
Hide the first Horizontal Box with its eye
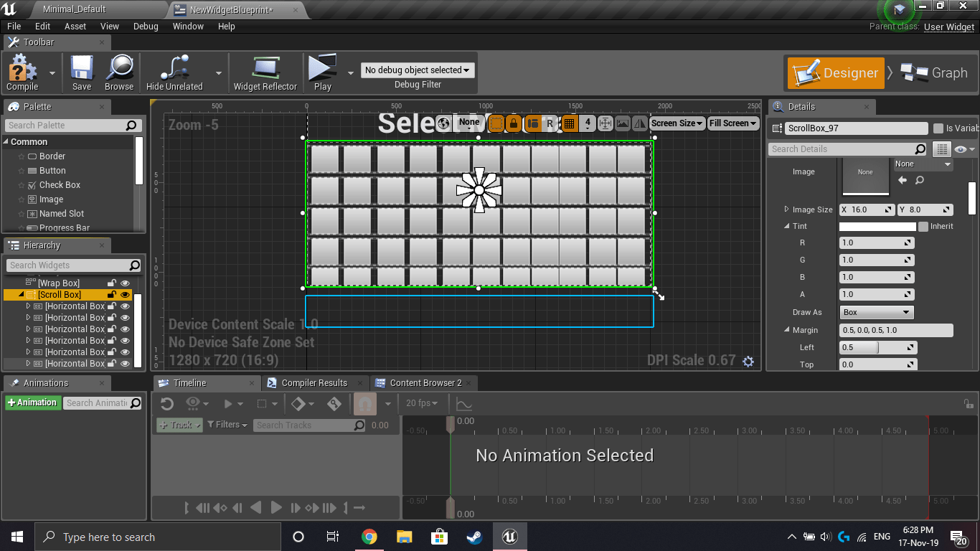coord(125,306)
